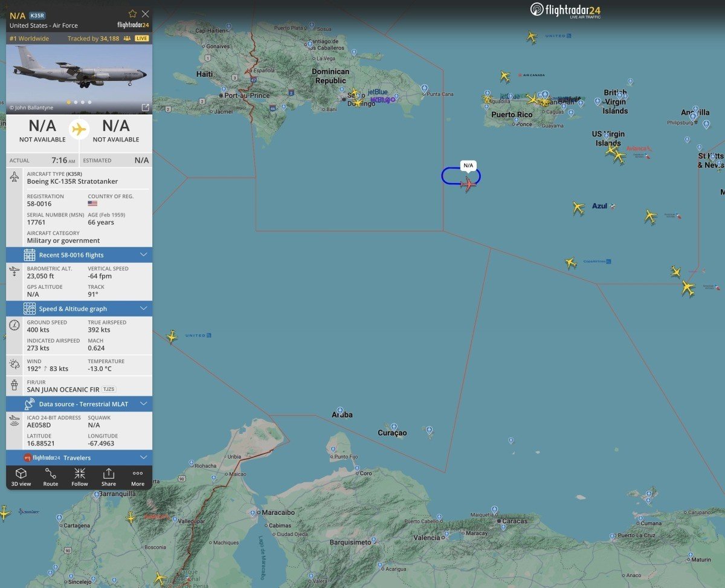Select the yellow United aircraft near Colombia coast
The width and height of the screenshot is (725, 588).
[172, 337]
